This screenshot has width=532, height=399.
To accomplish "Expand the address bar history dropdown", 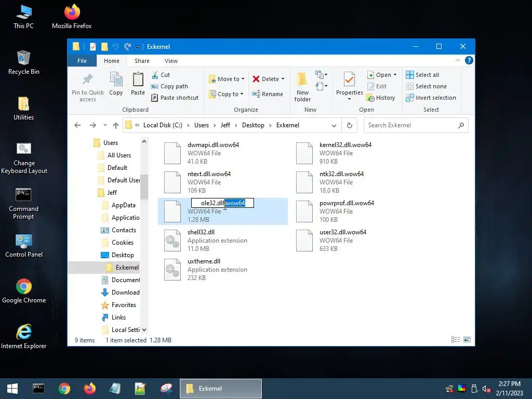I will (334, 126).
